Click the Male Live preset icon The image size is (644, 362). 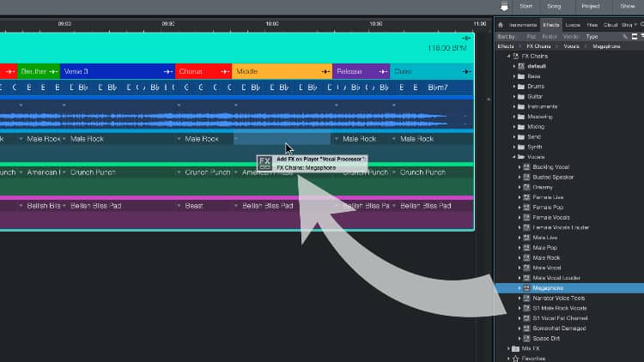pos(526,238)
